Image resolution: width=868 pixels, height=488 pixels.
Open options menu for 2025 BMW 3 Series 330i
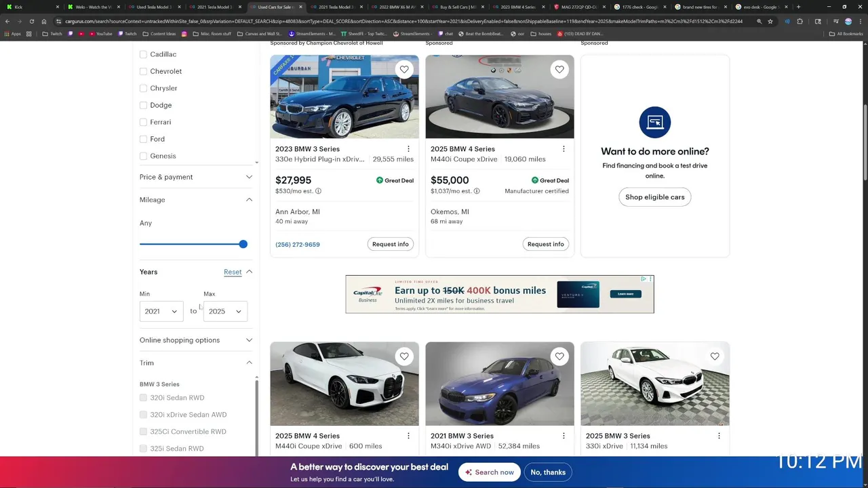(x=719, y=436)
